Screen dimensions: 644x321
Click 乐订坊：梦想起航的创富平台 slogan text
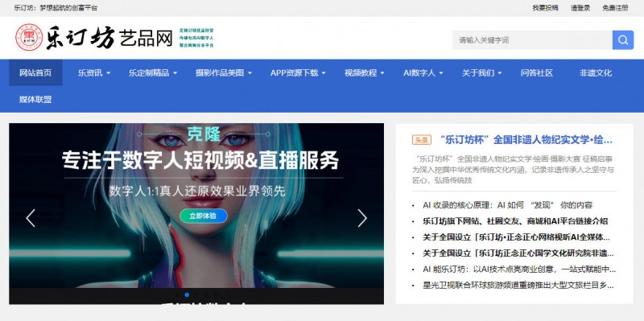point(56,8)
